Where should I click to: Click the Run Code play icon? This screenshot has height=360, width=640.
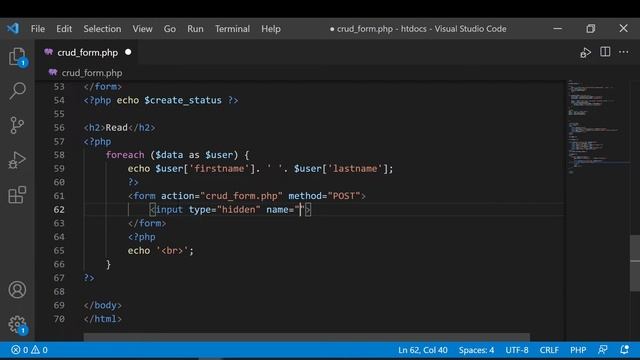[585, 53]
